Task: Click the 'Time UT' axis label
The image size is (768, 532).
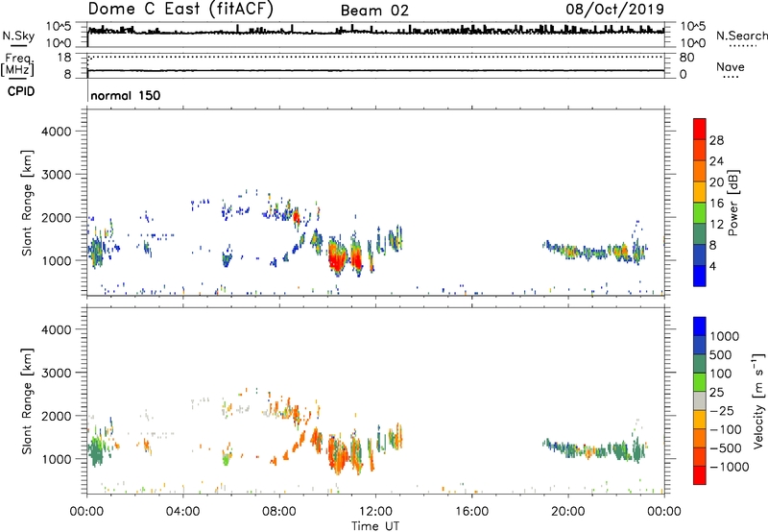Action: point(375,525)
